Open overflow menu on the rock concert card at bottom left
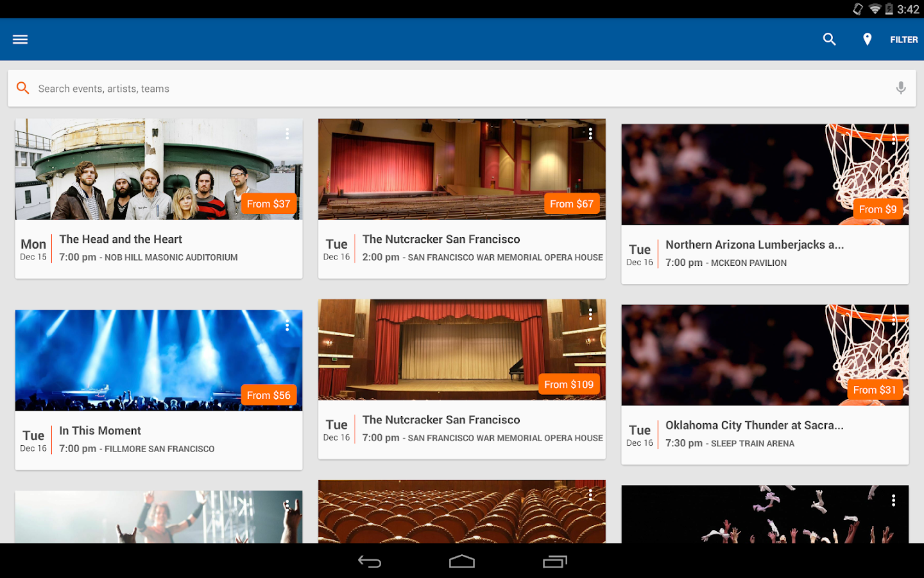Viewport: 924px width, 578px height. [x=287, y=505]
